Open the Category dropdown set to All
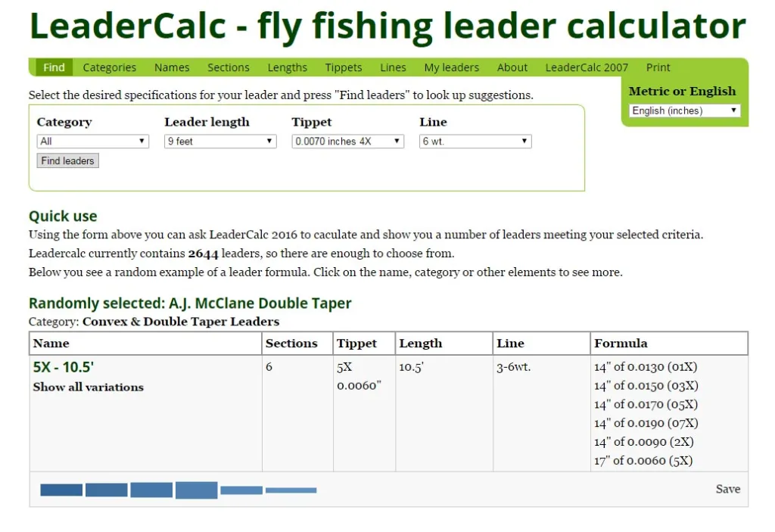Viewport: 775px width, 532px height. tap(92, 142)
